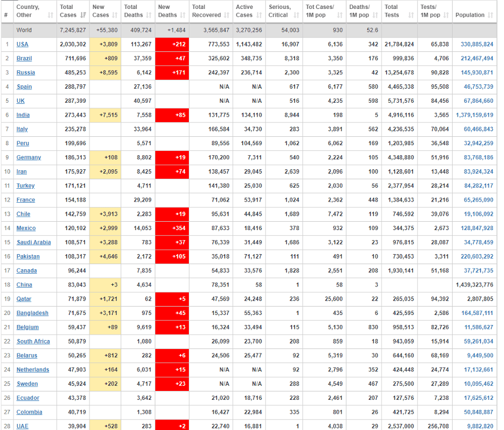This screenshot has width=504, height=430.
Task: Open the Qatar country link
Action: click(x=24, y=299)
